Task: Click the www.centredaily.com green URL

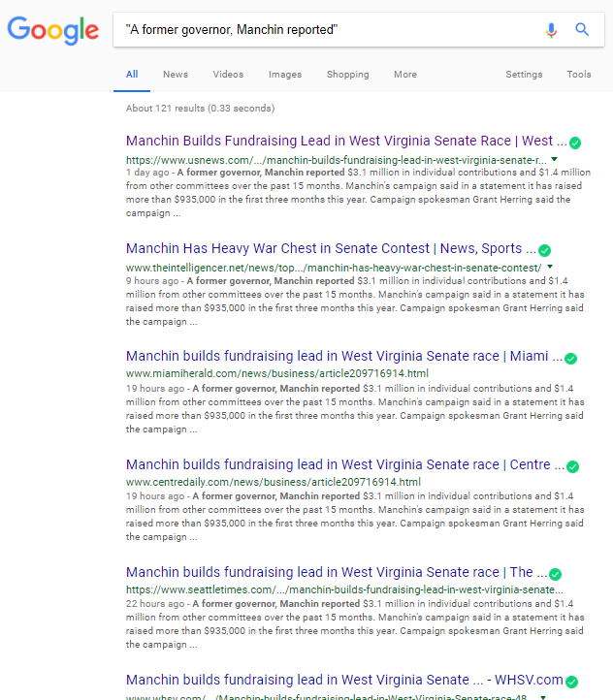Action: point(274,482)
